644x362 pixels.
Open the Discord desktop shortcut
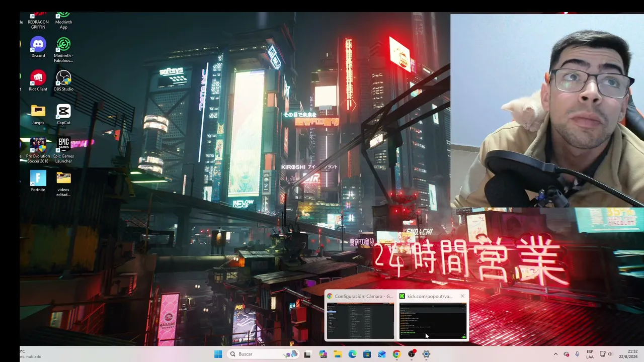click(x=38, y=47)
